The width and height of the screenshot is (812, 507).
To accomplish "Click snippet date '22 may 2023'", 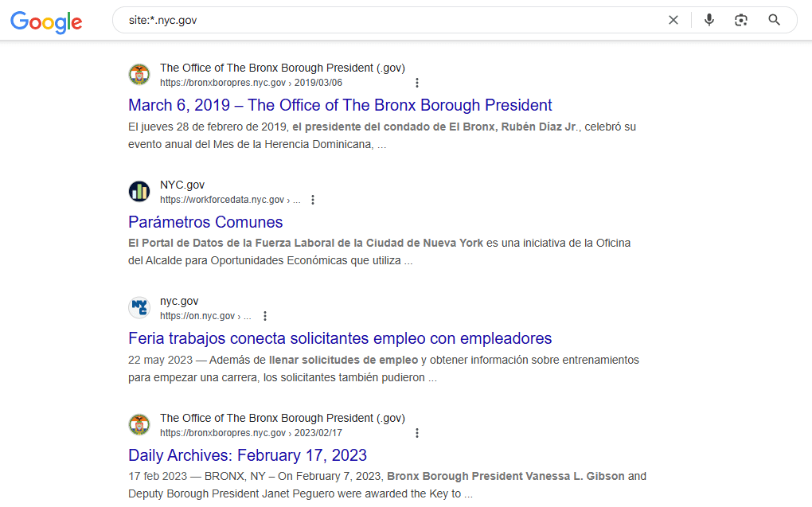I will (160, 360).
